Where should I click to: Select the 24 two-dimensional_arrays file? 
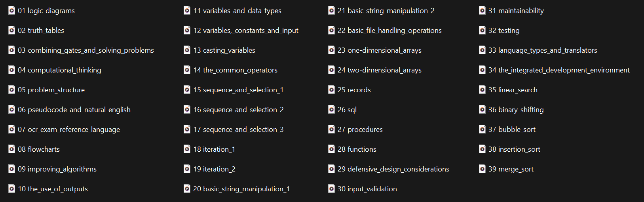point(379,70)
